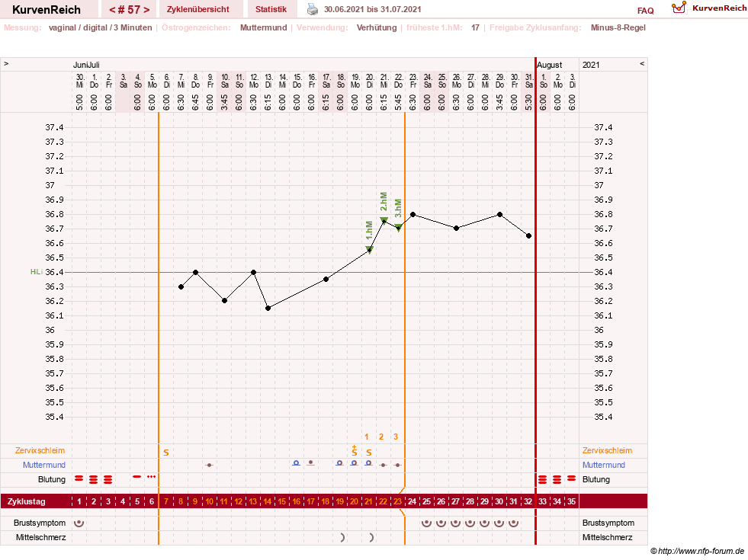This screenshot has height=560, width=748.
Task: Click the Muttermund symbol on cycle day 16
Action: (297, 462)
